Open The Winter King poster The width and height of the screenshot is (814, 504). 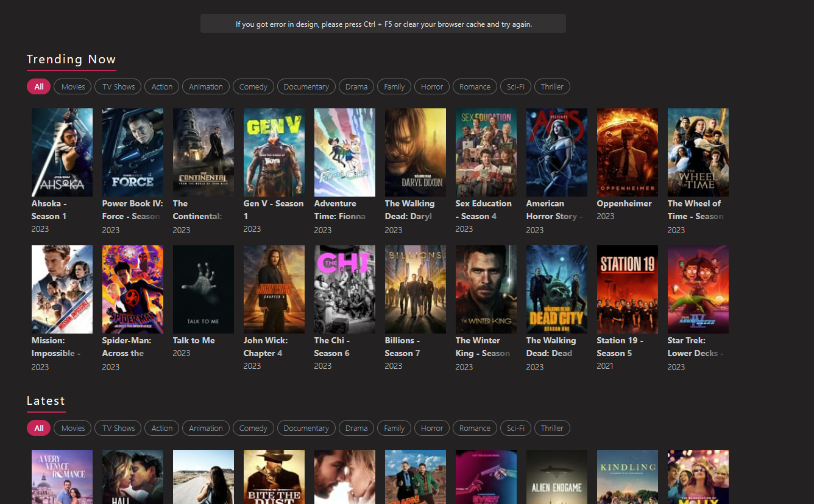tap(486, 289)
